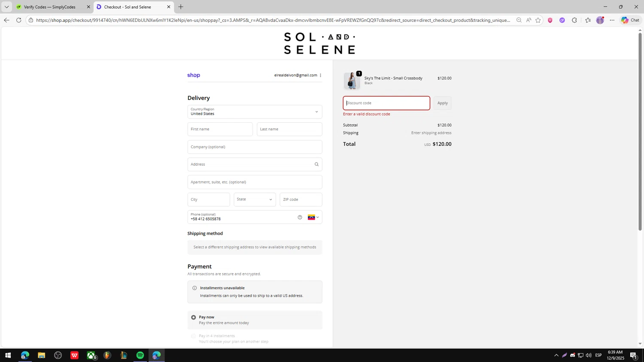Open account options next to email
644x362 pixels.
click(x=320, y=75)
